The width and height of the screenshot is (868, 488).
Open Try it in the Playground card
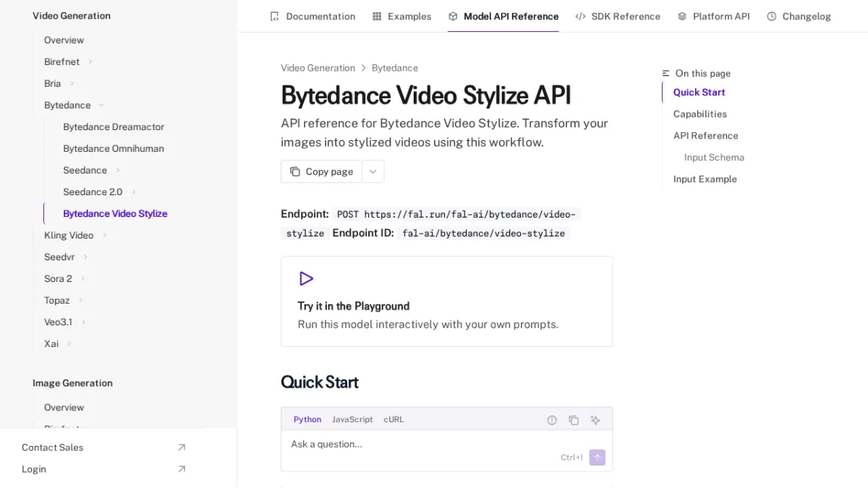tap(446, 301)
